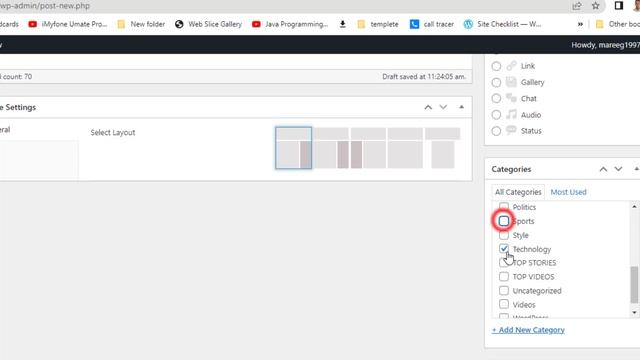The width and height of the screenshot is (640, 360).
Task: Select the narrow centered layout thumbnail
Action: click(x=442, y=148)
